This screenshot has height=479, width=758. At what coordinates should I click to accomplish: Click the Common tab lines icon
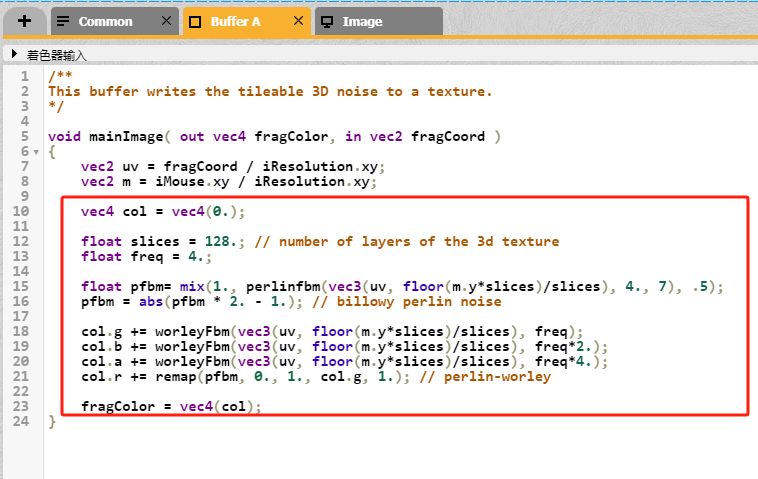[x=63, y=21]
